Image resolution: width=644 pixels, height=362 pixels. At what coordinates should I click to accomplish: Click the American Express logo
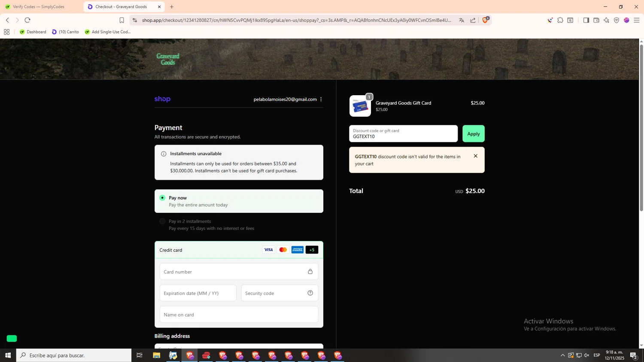tap(298, 250)
